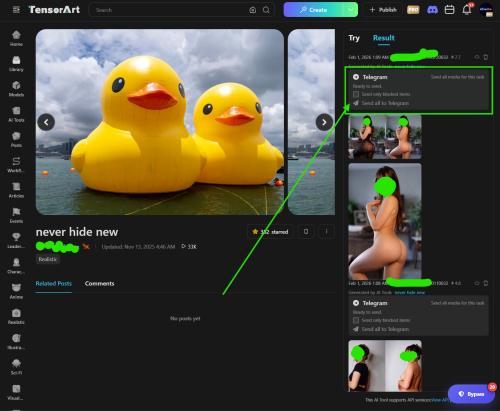The image size is (500, 411).
Task: Expand the Create button dropdown arrow
Action: (x=351, y=10)
